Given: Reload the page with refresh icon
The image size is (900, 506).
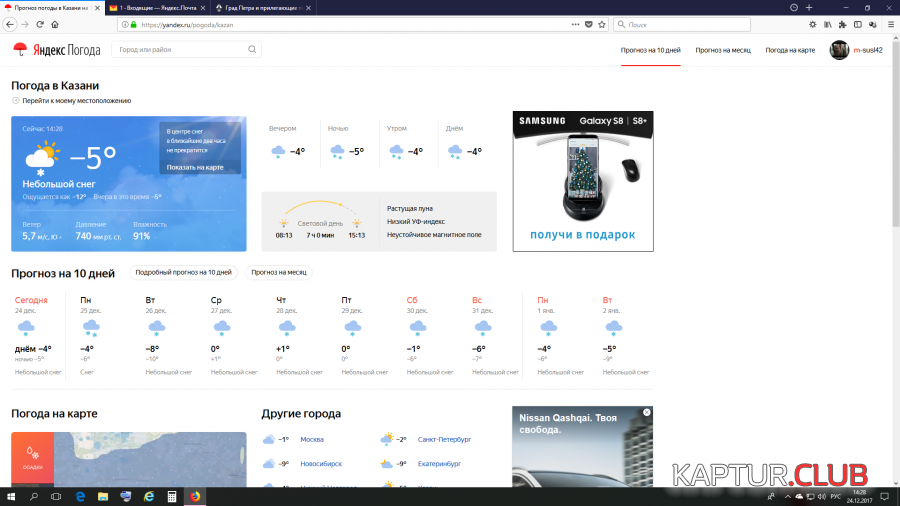Looking at the screenshot, I should click(x=40, y=24).
